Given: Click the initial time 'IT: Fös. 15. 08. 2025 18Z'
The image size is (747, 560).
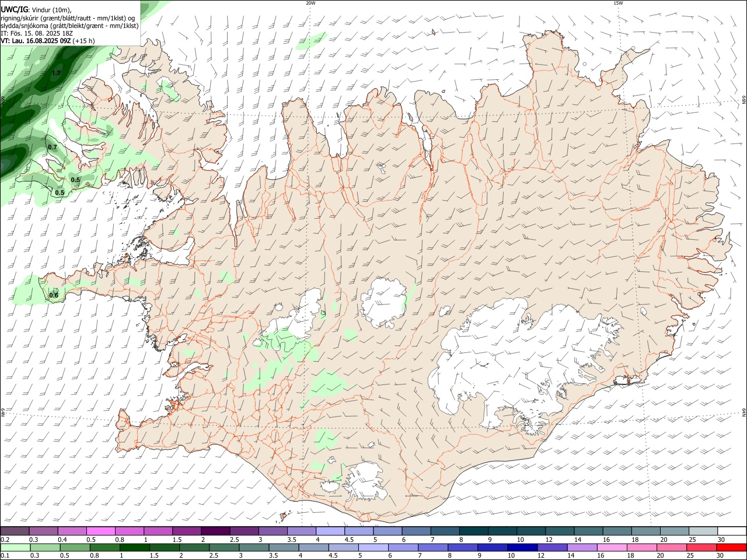Looking at the screenshot, I should [x=36, y=33].
